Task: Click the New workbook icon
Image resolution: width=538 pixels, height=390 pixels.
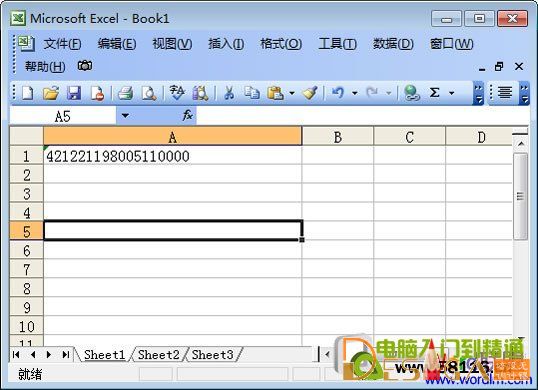Action: (x=27, y=93)
